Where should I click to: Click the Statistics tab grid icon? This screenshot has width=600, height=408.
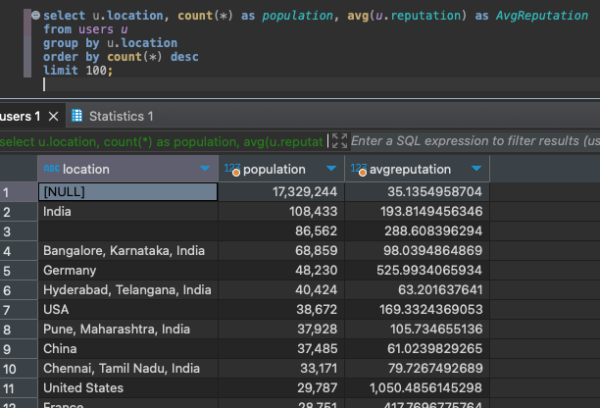click(x=78, y=117)
